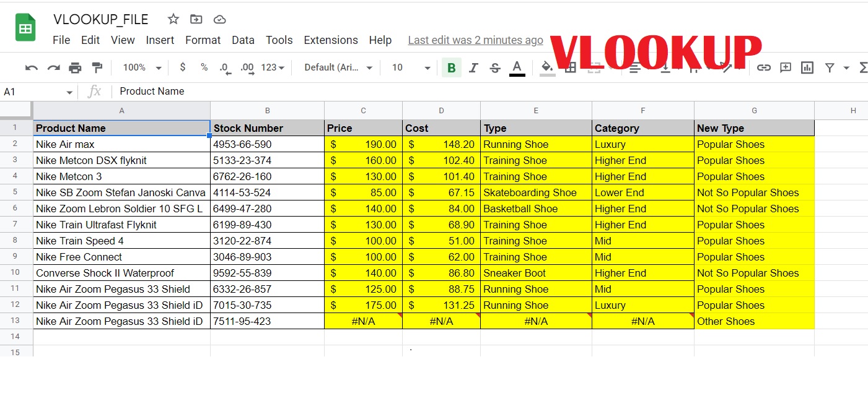
Task: Expand the name box dropdown arrow
Action: [x=69, y=92]
